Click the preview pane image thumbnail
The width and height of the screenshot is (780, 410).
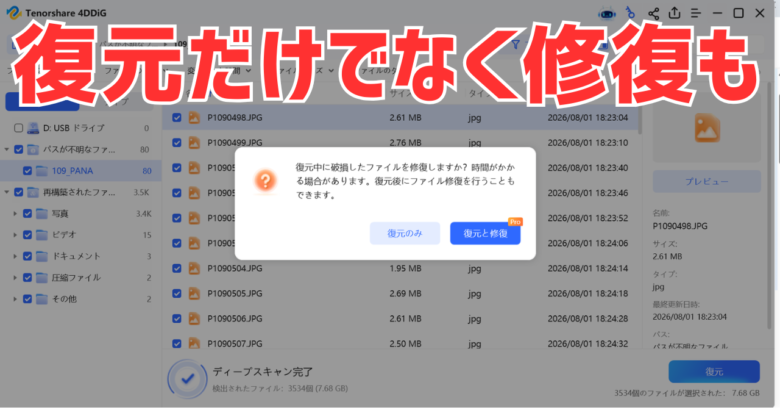[706, 130]
